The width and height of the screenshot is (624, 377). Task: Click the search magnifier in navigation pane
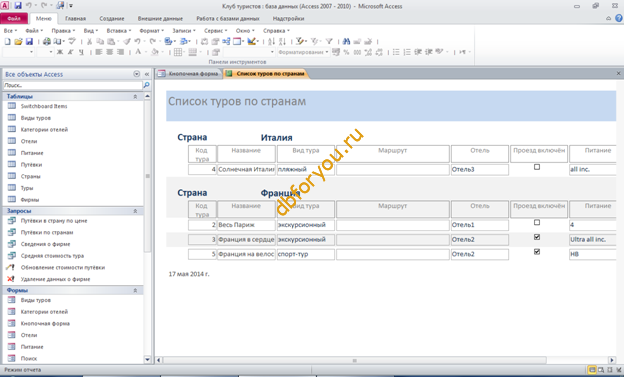point(146,85)
